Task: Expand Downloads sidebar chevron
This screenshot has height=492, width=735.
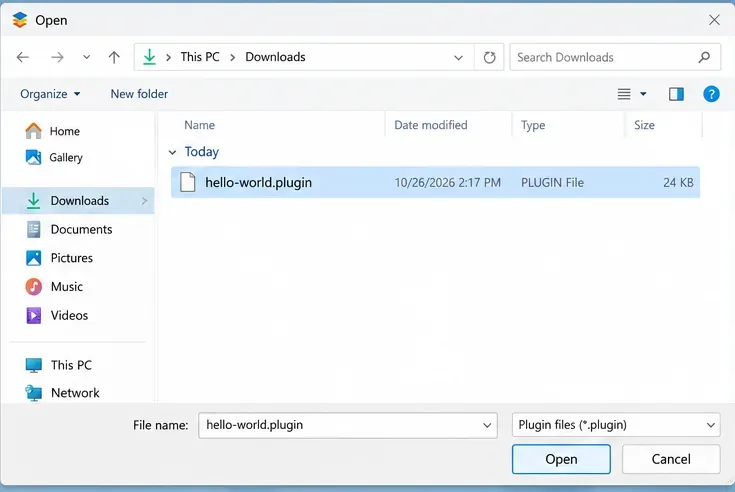Action: click(x=144, y=201)
